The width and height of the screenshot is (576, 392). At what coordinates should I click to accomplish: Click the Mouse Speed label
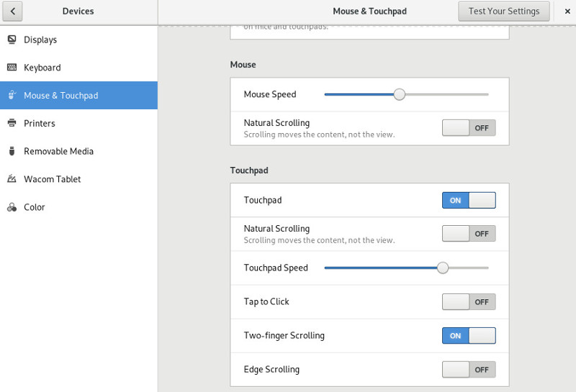[270, 94]
